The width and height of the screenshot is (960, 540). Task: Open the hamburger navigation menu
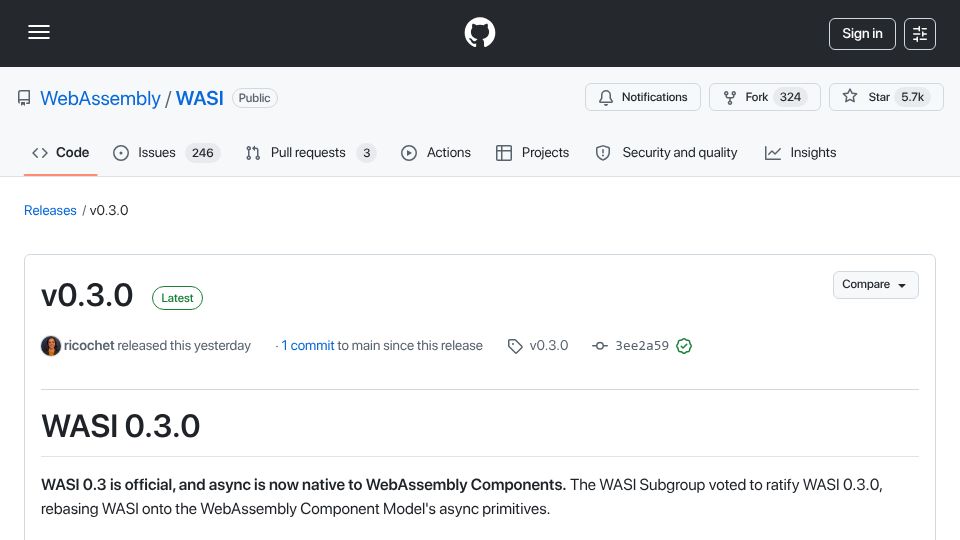[x=39, y=32]
